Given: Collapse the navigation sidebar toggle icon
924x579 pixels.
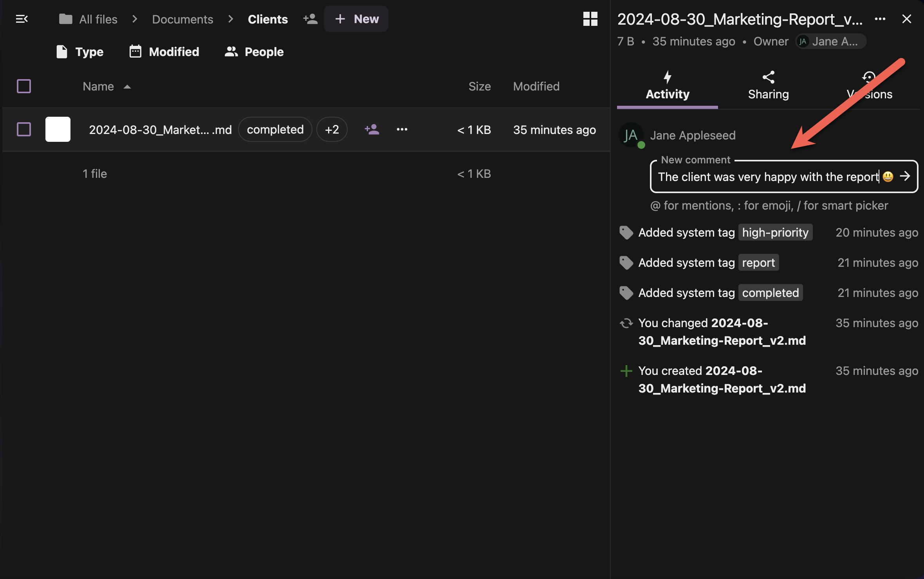Looking at the screenshot, I should [22, 19].
